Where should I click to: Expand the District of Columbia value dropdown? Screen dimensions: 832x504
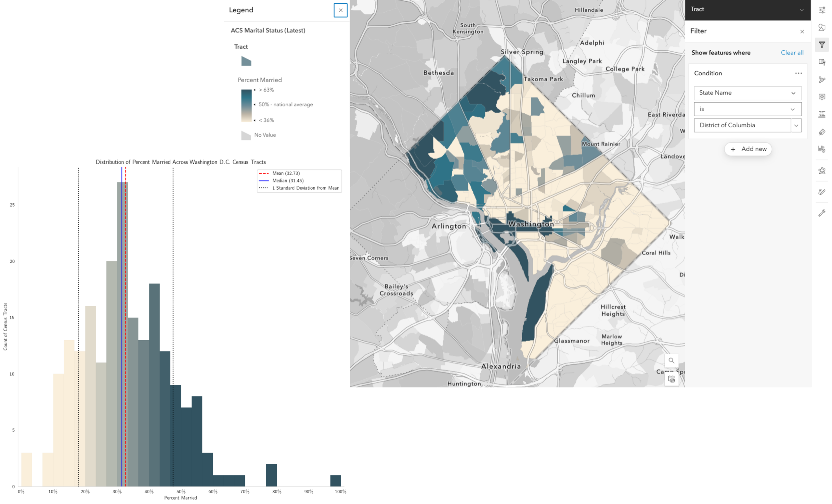pos(796,125)
